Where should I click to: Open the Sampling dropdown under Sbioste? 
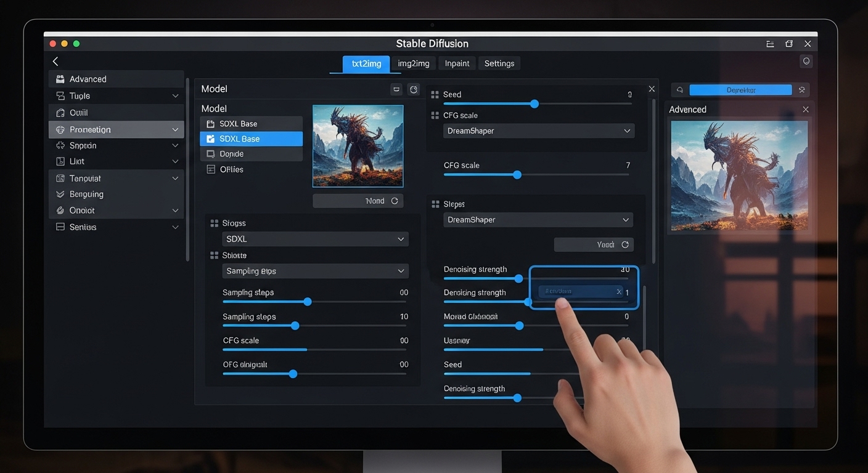pyautogui.click(x=315, y=271)
